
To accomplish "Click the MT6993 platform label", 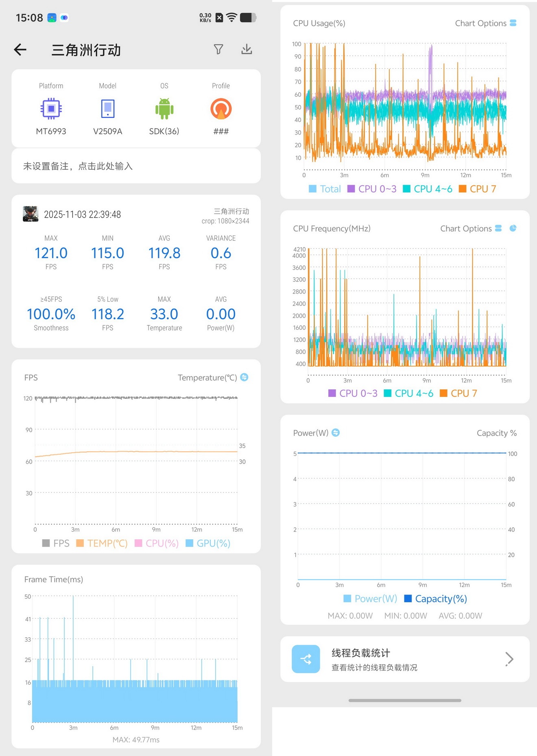I will point(51,131).
